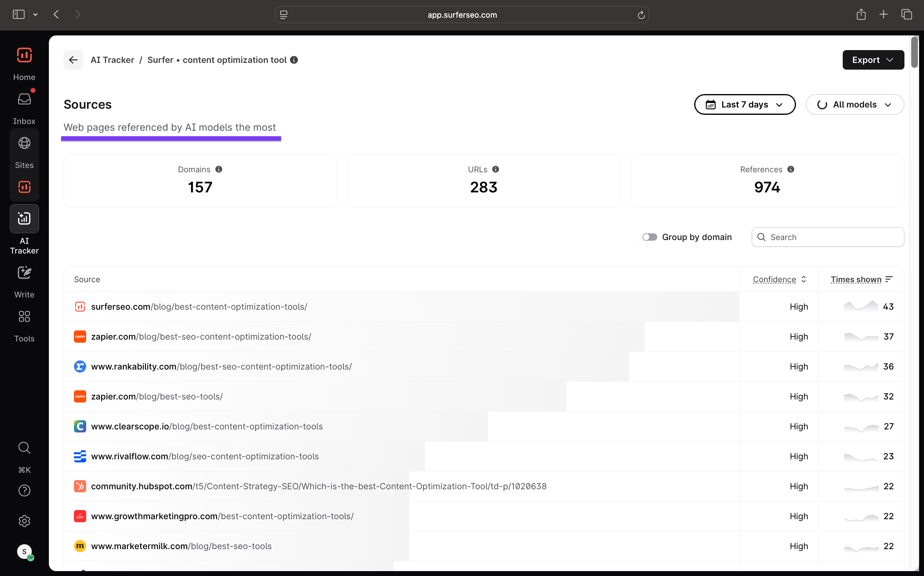Toggle Group by domain switch
This screenshot has height=576, width=924.
[x=650, y=237]
